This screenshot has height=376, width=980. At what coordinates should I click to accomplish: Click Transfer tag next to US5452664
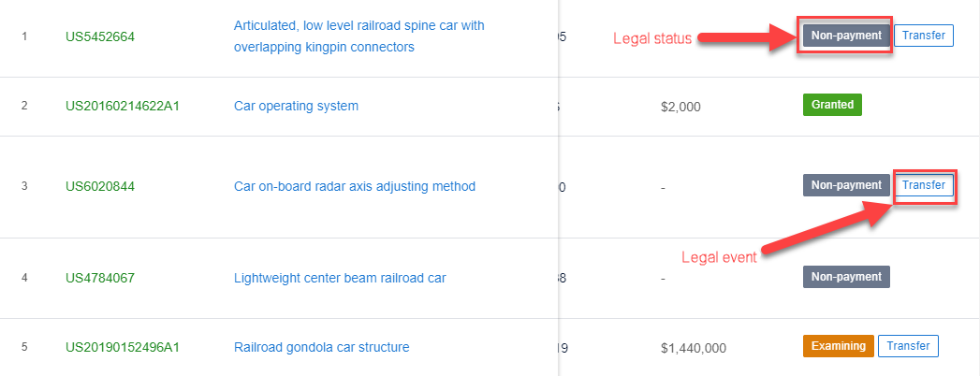coord(923,36)
